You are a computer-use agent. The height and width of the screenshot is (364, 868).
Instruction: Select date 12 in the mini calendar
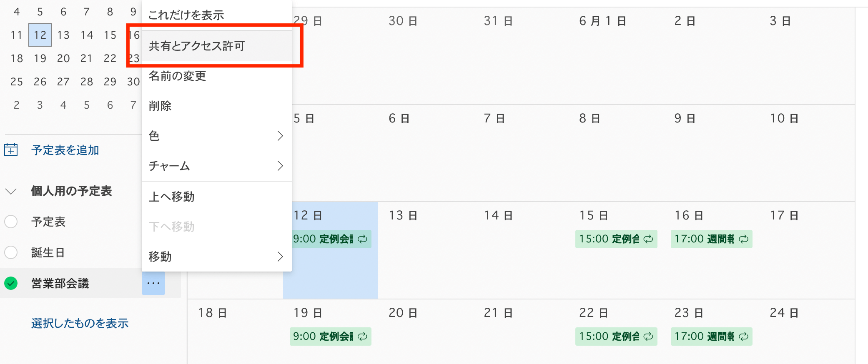[x=40, y=35]
